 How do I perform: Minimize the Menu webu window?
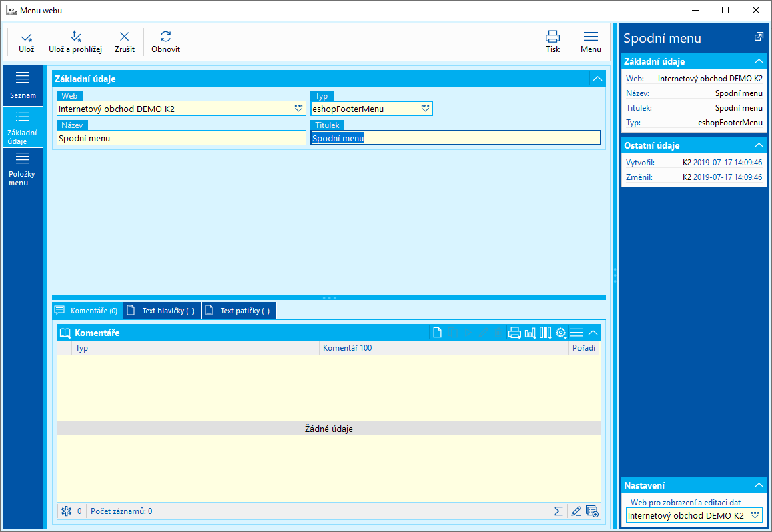click(x=695, y=11)
